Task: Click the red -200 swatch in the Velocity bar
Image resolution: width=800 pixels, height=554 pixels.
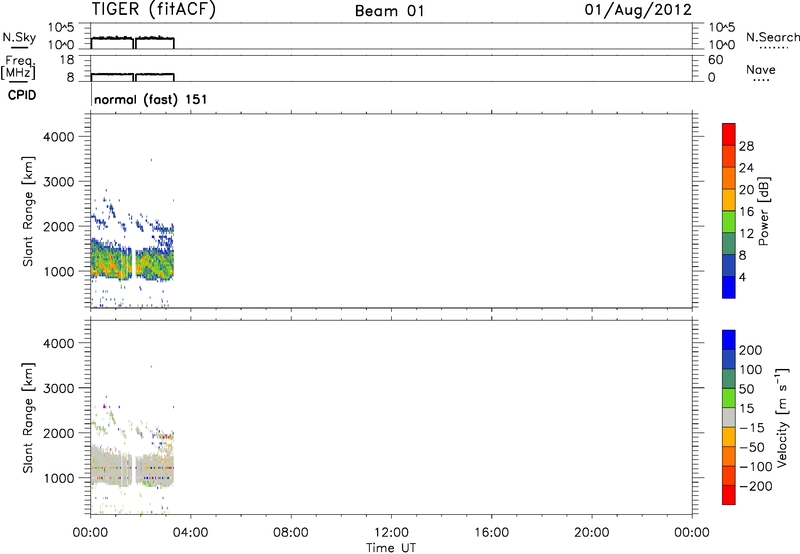Action: click(x=729, y=495)
